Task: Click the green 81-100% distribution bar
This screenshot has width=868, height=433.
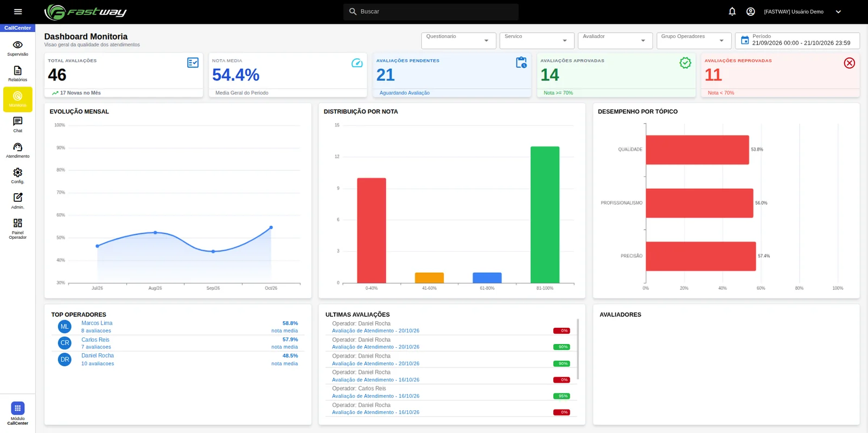Action: pos(545,215)
